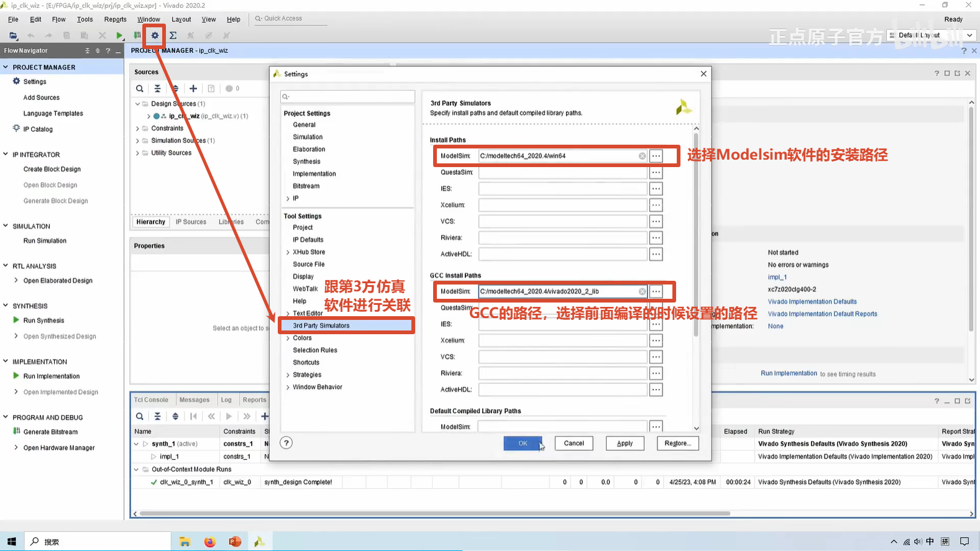Viewport: 980px width, 551px height.
Task: Click Settings dialog vertical scrollbar
Action: pos(696,236)
